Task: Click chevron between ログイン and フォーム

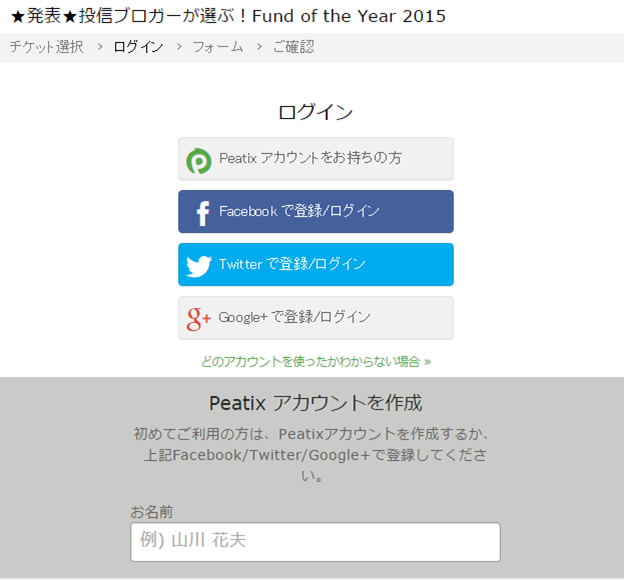Action: click(x=179, y=47)
